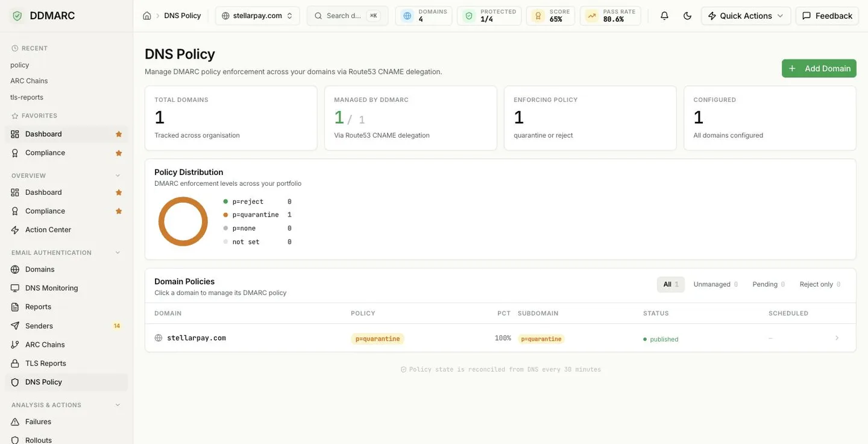Click the Overview Dashboard icon

click(x=15, y=192)
